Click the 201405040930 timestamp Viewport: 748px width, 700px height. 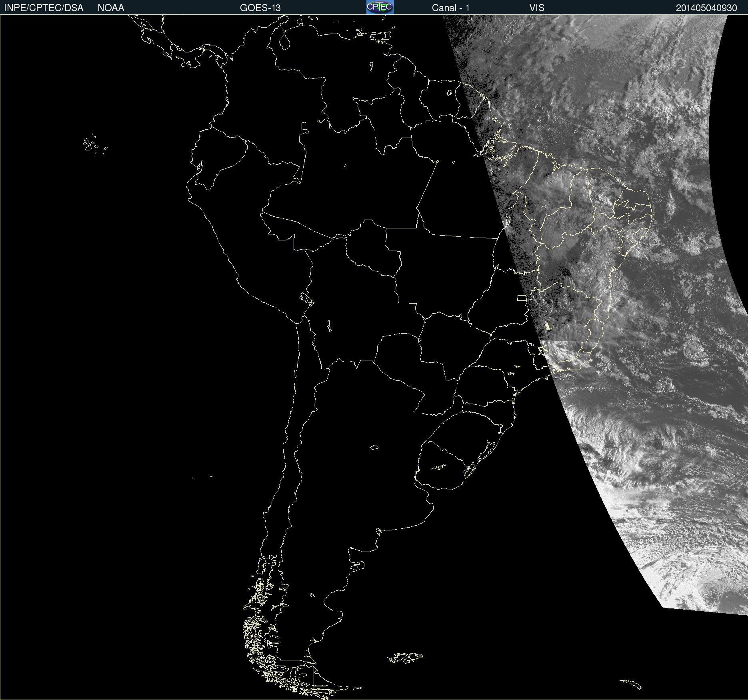coord(706,8)
